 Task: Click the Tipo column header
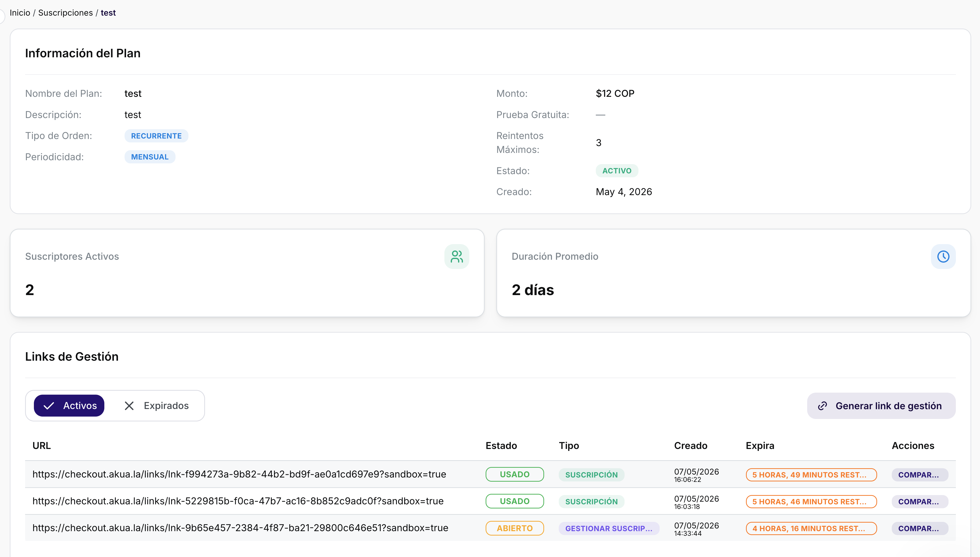click(x=569, y=446)
